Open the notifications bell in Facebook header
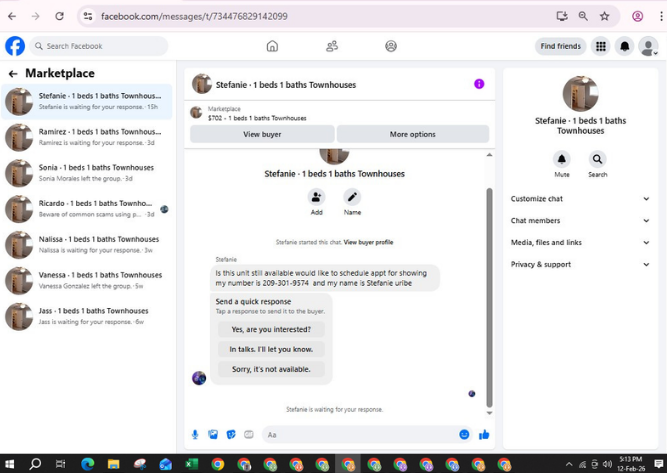667x473 pixels. [624, 46]
